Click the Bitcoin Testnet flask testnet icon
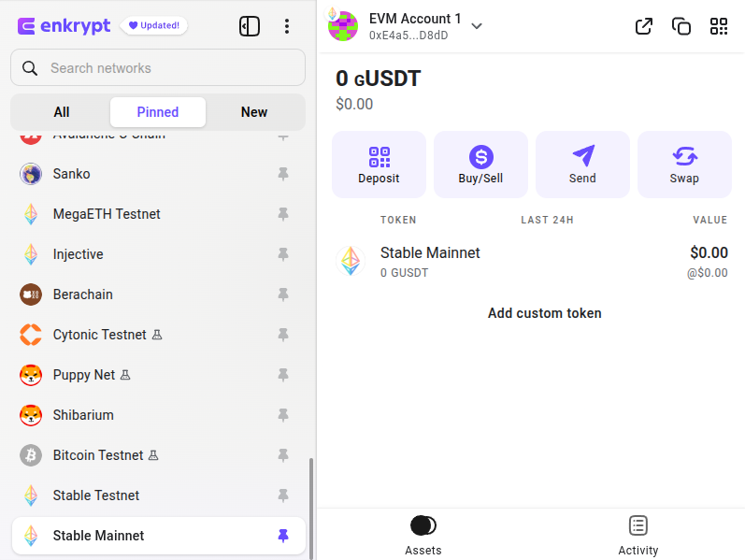This screenshot has width=745, height=560. [153, 455]
